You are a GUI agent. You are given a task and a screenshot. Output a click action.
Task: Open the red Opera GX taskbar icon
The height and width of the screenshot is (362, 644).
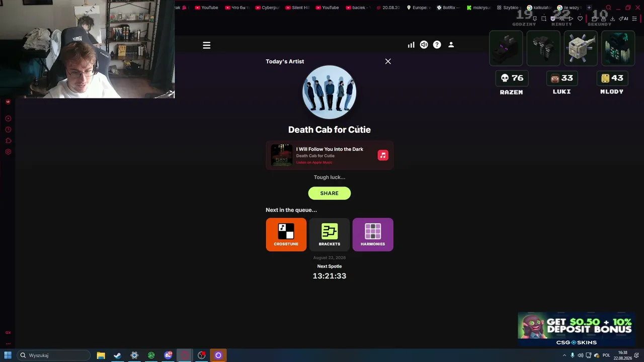tap(185, 355)
